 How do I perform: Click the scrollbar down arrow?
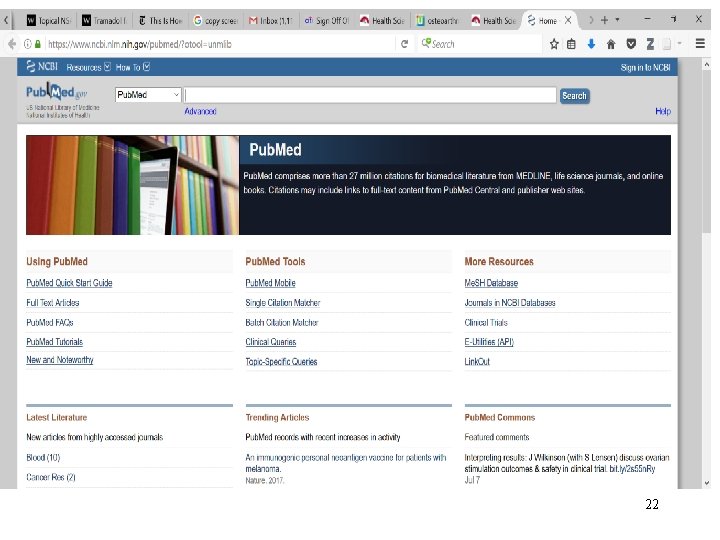click(706, 483)
